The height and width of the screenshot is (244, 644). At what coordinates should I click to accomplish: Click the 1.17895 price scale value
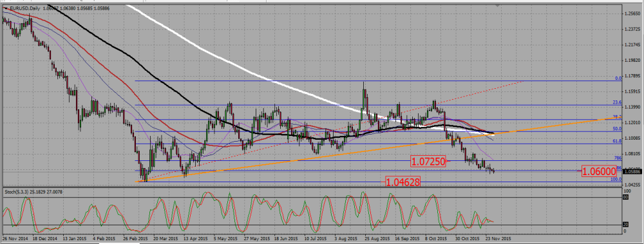pos(632,76)
